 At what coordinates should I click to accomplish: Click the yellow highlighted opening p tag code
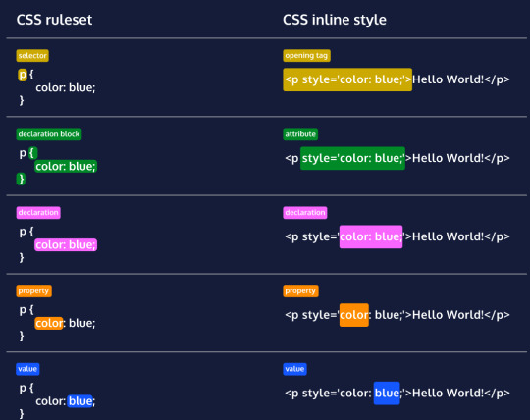(x=347, y=79)
